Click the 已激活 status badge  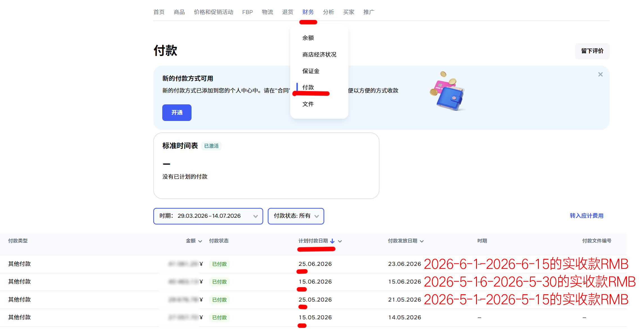coord(211,146)
